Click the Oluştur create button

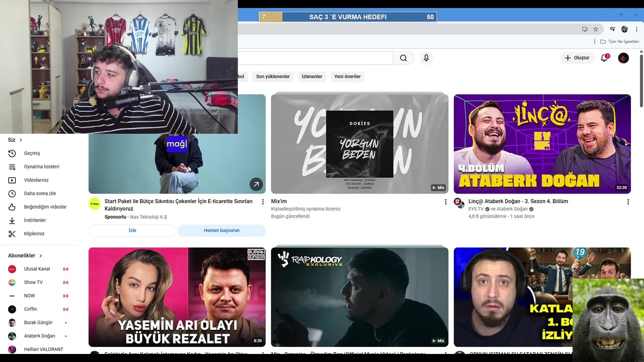tap(577, 58)
